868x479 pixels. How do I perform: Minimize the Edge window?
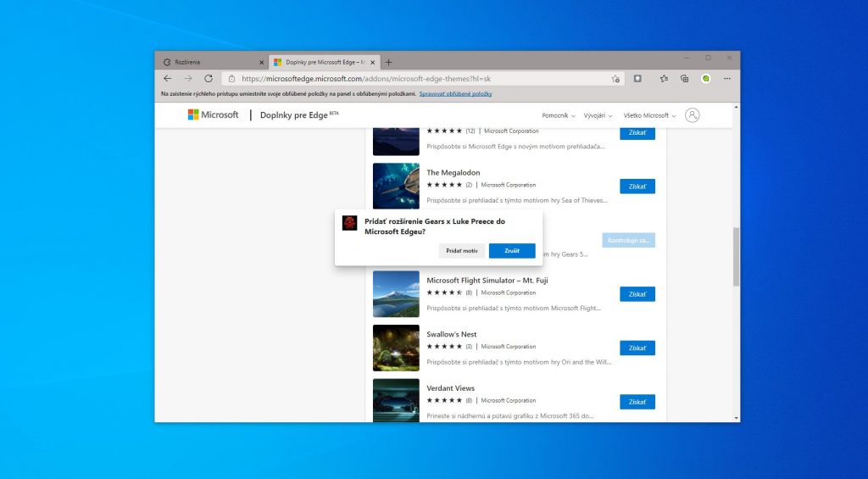tap(687, 58)
